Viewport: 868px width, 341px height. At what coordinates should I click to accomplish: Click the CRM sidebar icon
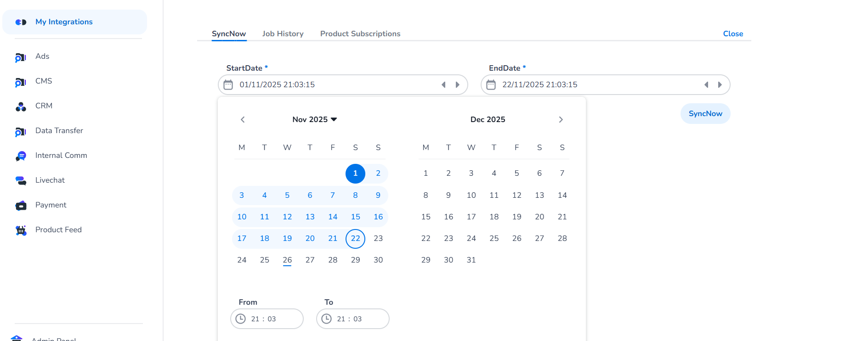[x=21, y=107]
